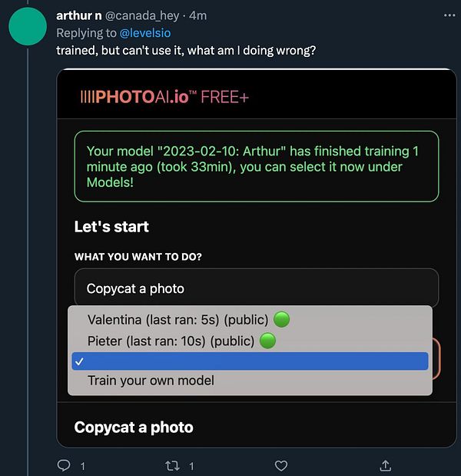
Task: Click the share upload icon
Action: [x=386, y=465]
